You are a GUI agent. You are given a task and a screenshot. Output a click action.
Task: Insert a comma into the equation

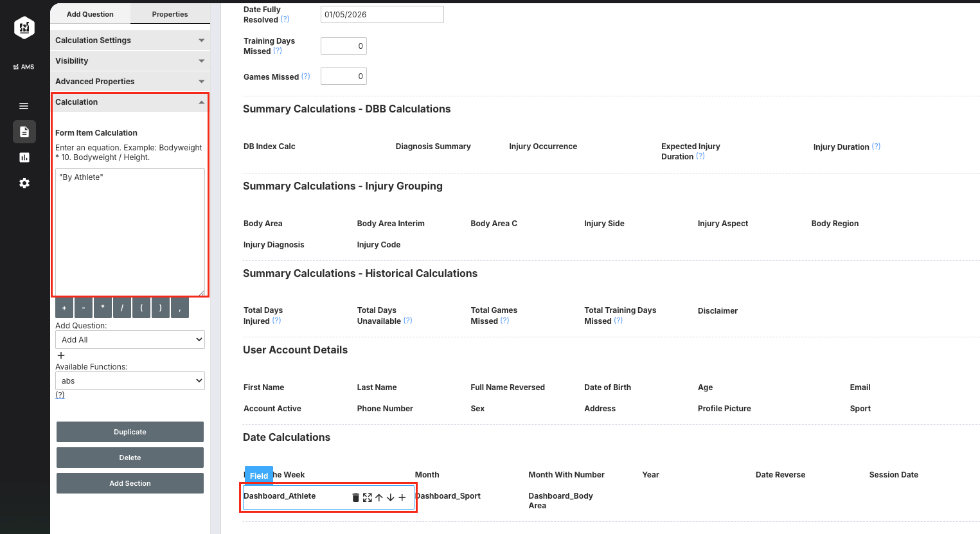tap(180, 308)
